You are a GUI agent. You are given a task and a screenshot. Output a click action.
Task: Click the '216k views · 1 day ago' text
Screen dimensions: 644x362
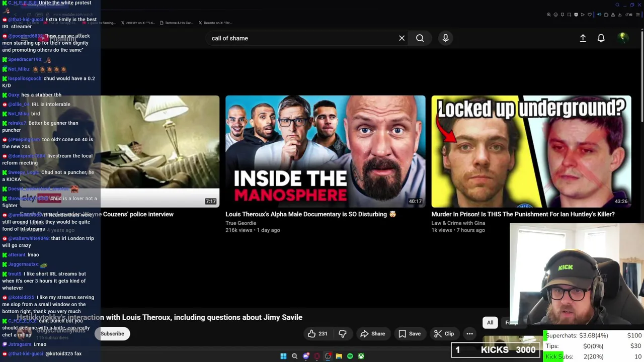click(x=253, y=230)
